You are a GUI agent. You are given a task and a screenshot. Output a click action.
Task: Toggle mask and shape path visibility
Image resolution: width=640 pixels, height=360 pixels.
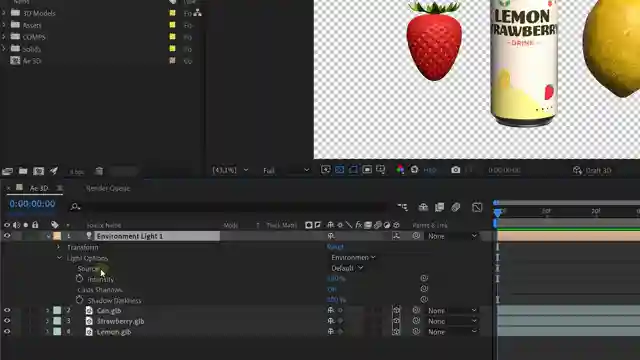pos(353,170)
